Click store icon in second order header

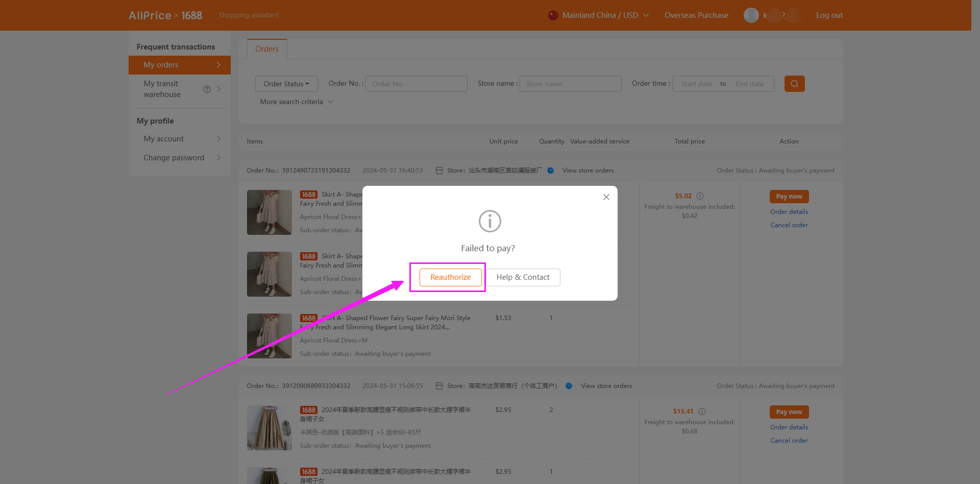coord(439,386)
